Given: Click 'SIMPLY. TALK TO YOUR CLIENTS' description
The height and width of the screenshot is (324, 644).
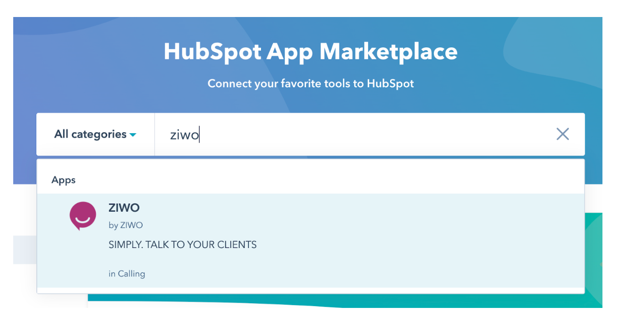Looking at the screenshot, I should pyautogui.click(x=183, y=245).
